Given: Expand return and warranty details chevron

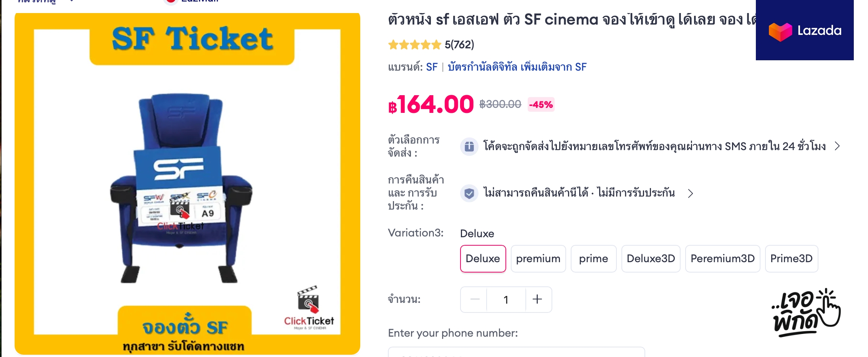Looking at the screenshot, I should [x=690, y=193].
